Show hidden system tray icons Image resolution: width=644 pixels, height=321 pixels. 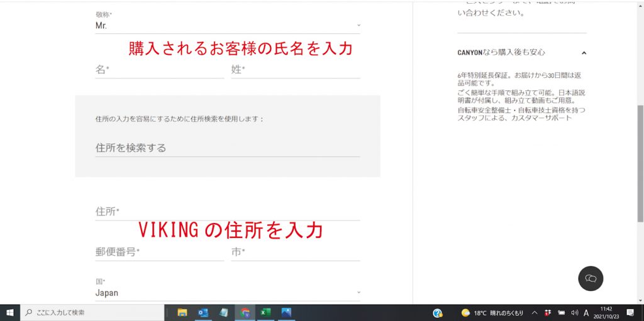(x=535, y=312)
